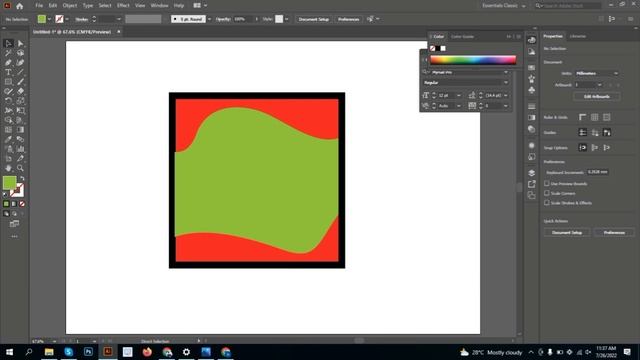Image resolution: width=640 pixels, height=360 pixels.
Task: Enable Scale Strokes & Effects checkbox
Action: coord(547,202)
